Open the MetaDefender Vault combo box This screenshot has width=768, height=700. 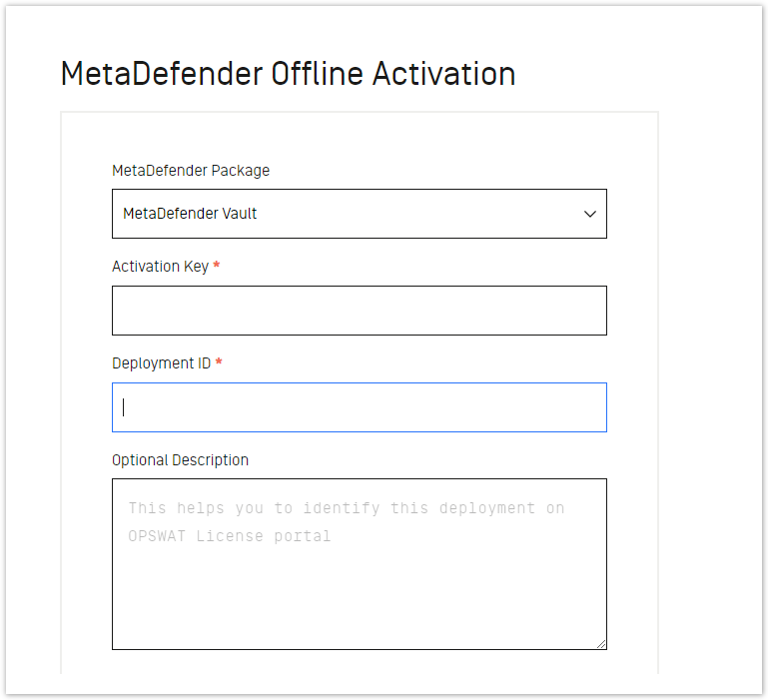[x=359, y=214]
